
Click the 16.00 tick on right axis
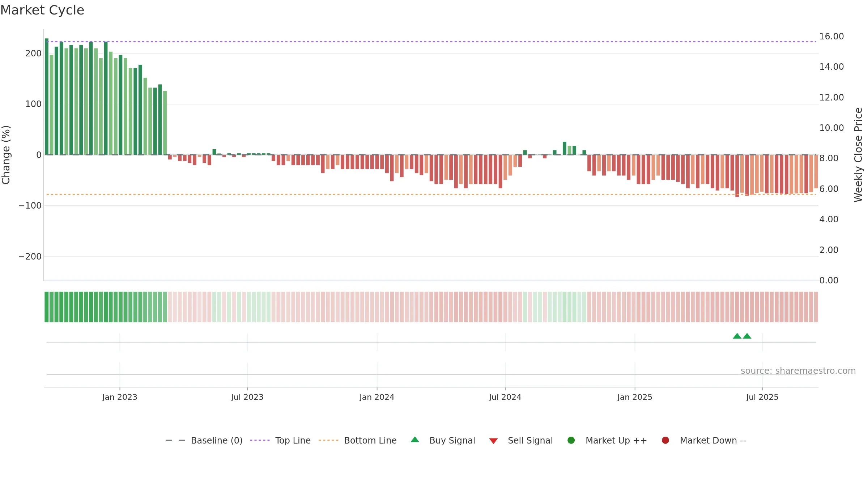pyautogui.click(x=831, y=37)
